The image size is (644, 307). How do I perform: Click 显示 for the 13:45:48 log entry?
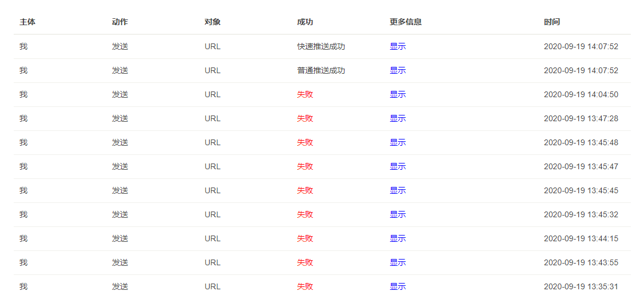tap(397, 142)
